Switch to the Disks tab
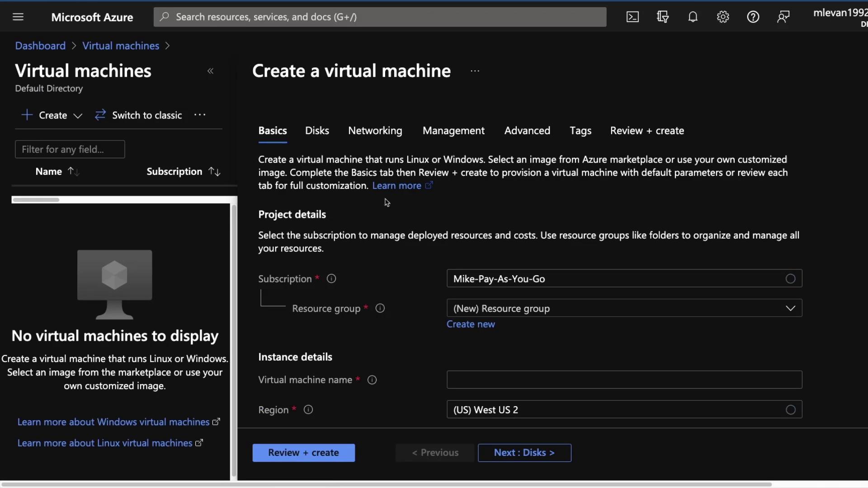Image resolution: width=868 pixels, height=488 pixels. click(x=317, y=131)
